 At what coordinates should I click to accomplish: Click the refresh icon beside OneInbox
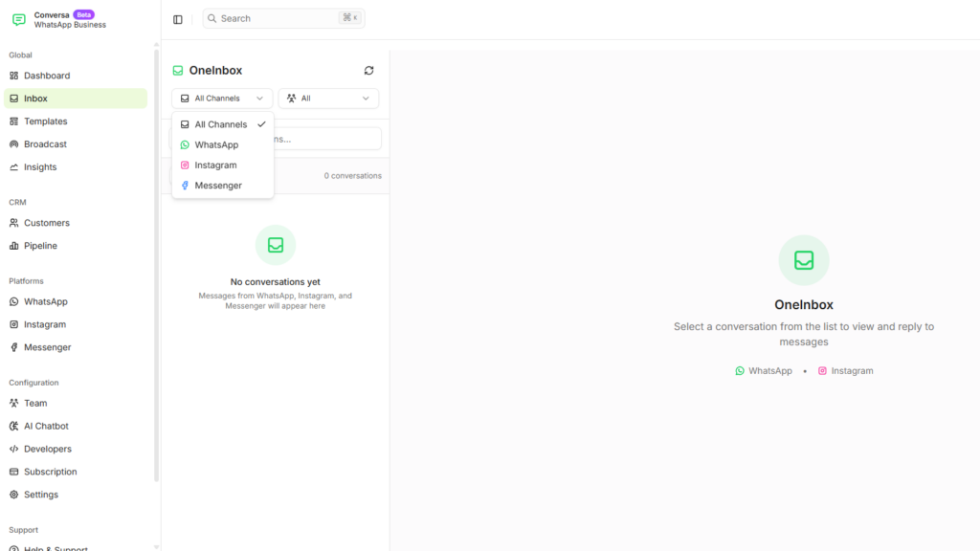(x=368, y=71)
